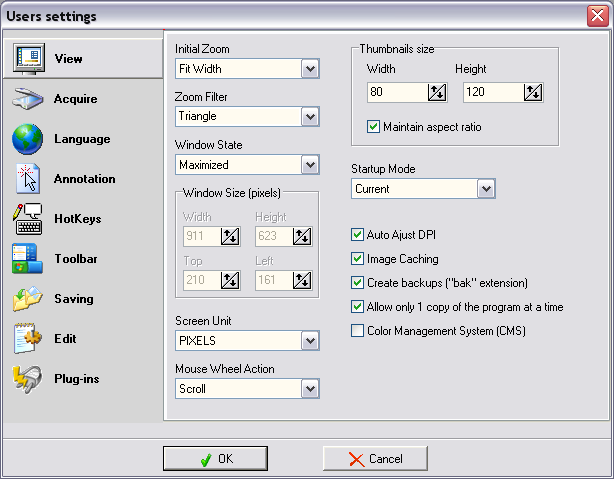Confirm settings with the OK button

(x=215, y=458)
